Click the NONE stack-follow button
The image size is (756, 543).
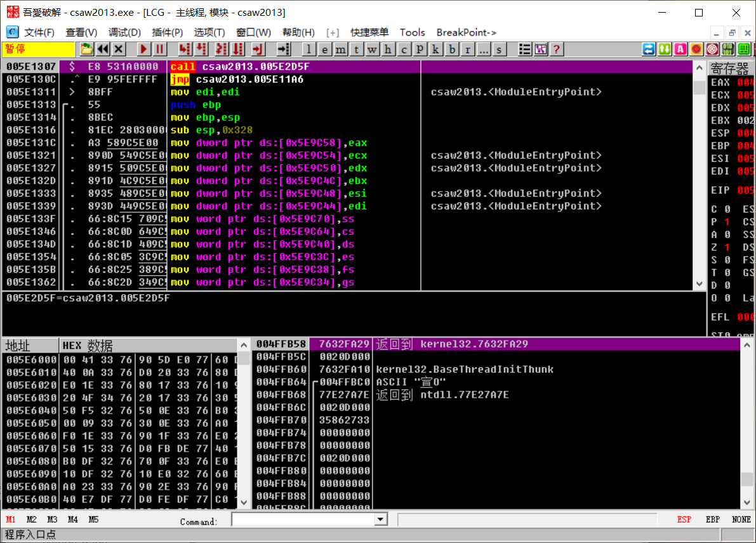pyautogui.click(x=741, y=520)
